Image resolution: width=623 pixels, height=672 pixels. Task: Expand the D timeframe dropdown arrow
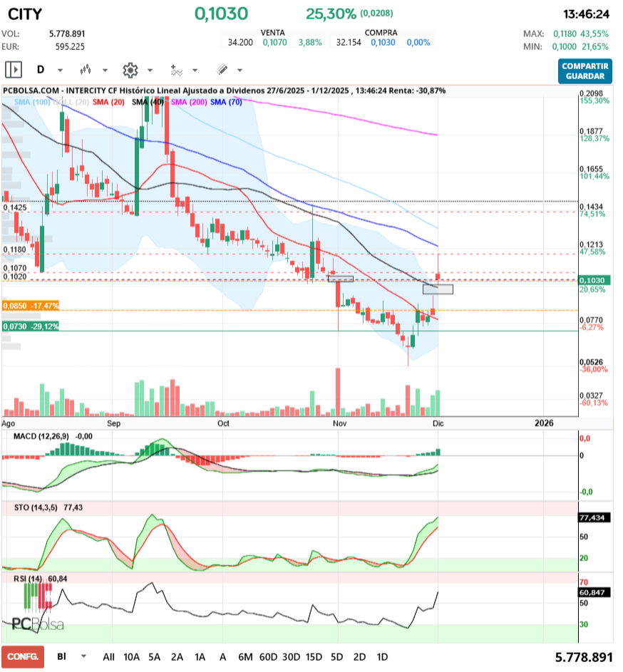pyautogui.click(x=61, y=71)
